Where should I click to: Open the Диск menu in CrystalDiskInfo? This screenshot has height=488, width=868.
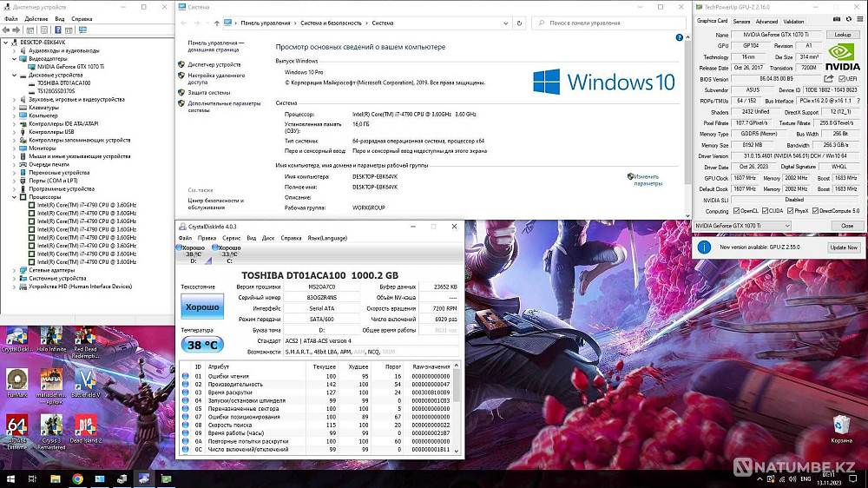pyautogui.click(x=268, y=238)
